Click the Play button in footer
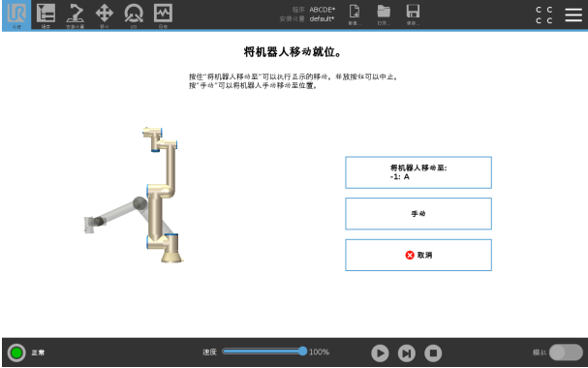Image resolution: width=588 pixels, height=368 pixels. pyautogui.click(x=380, y=353)
